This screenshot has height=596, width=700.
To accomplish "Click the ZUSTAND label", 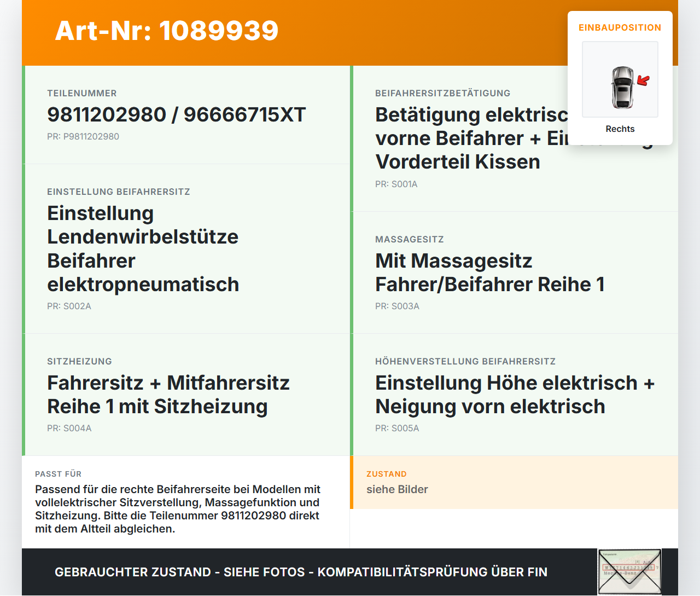I will point(387,474).
